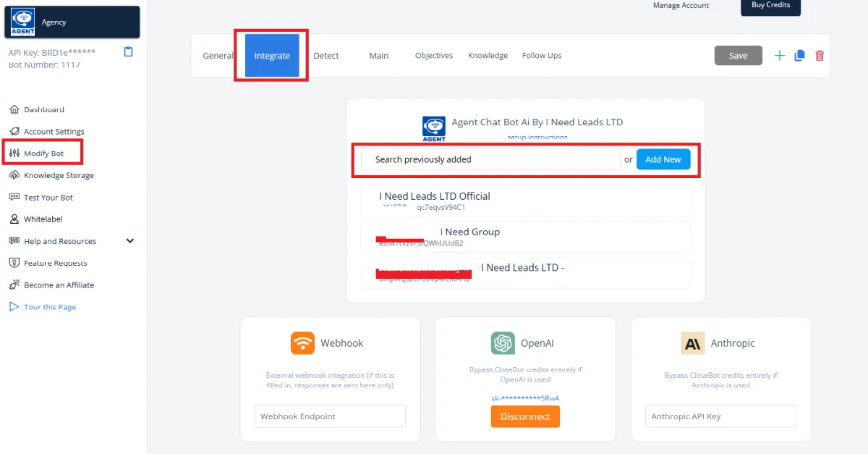
Task: Open Knowledge Storage menu item
Action: [x=59, y=175]
